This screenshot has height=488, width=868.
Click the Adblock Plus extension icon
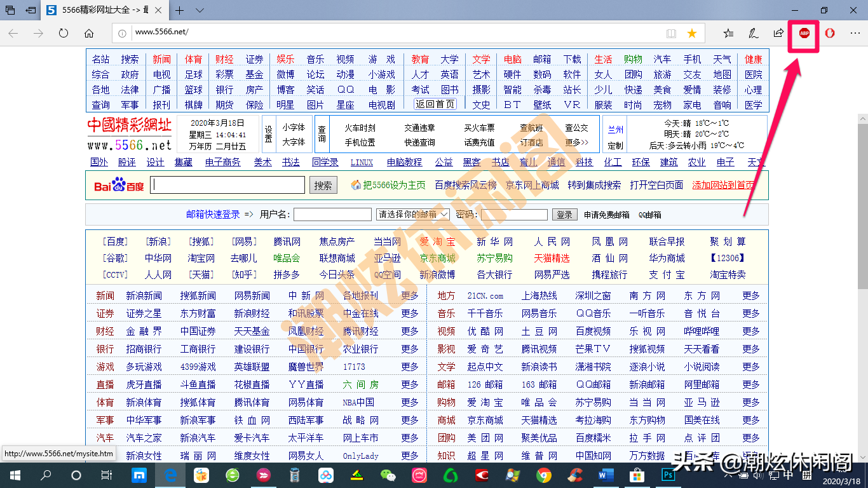point(804,33)
